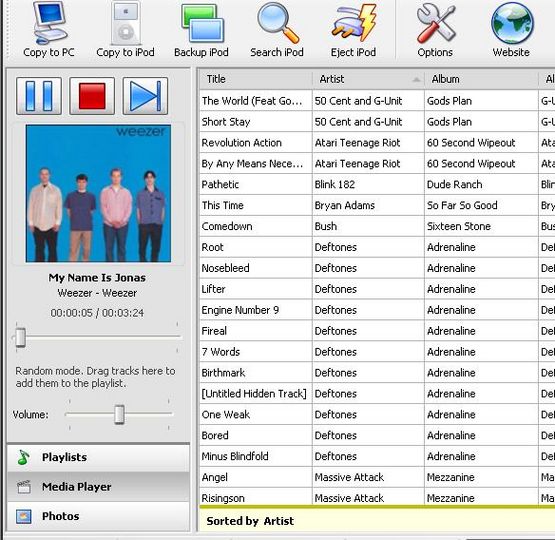Click the Weezer - Weezer artist line

tap(97, 293)
